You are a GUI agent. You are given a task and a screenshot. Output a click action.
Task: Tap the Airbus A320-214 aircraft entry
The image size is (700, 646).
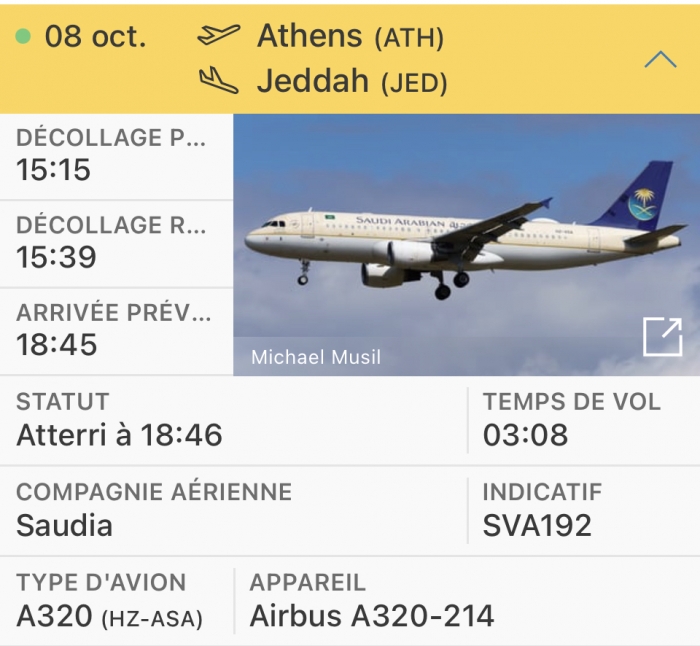click(372, 616)
